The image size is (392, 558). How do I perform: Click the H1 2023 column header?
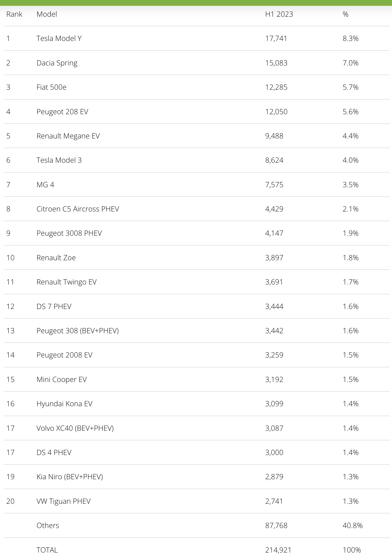[x=279, y=14]
